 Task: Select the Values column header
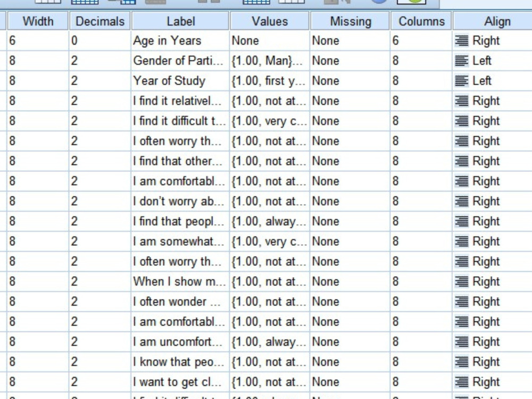[x=269, y=21]
